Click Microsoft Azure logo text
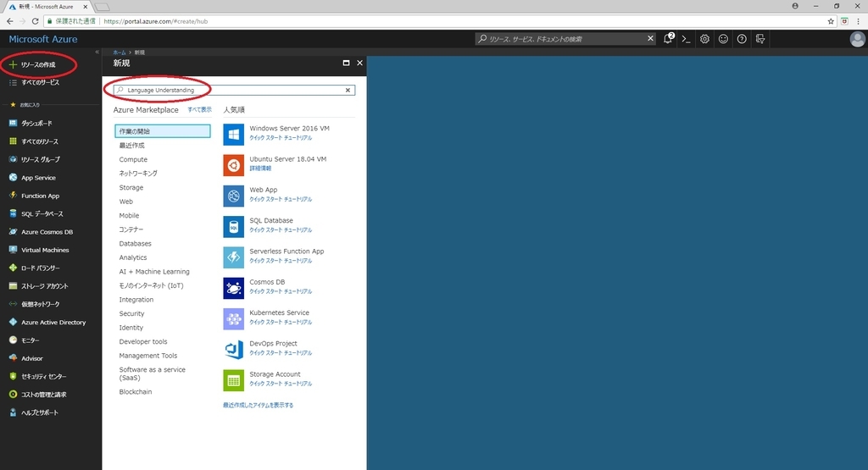 coord(43,39)
